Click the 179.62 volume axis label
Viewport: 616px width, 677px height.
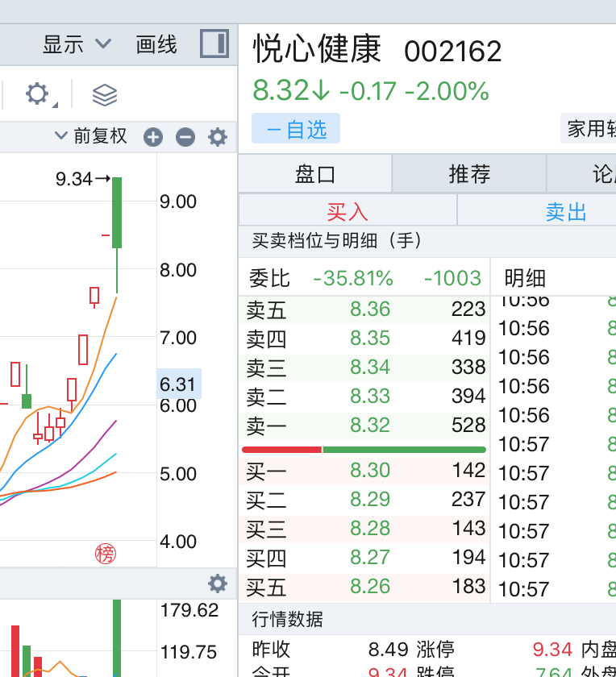click(x=189, y=610)
